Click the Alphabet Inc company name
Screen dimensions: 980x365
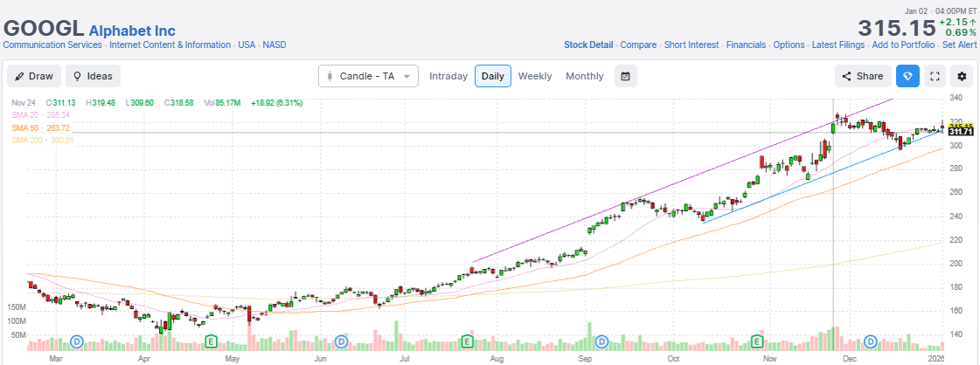(x=132, y=31)
